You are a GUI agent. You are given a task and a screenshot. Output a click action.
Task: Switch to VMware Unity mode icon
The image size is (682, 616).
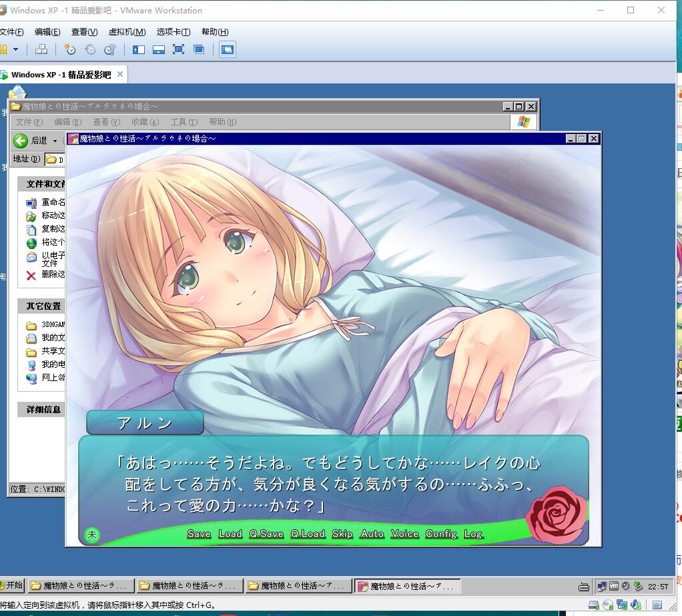(198, 49)
